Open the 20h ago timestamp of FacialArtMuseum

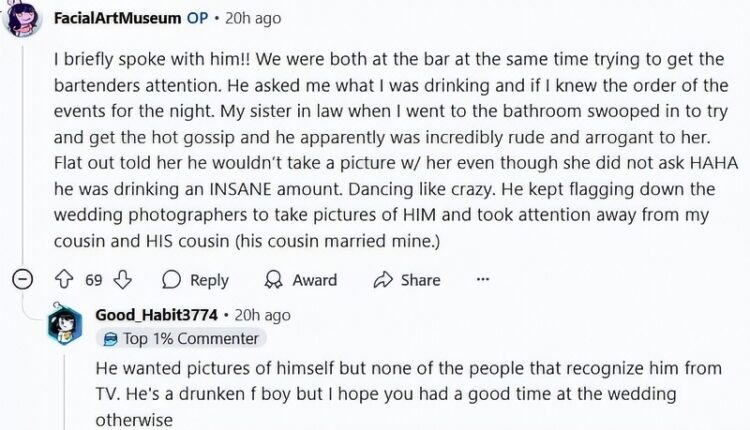253,18
